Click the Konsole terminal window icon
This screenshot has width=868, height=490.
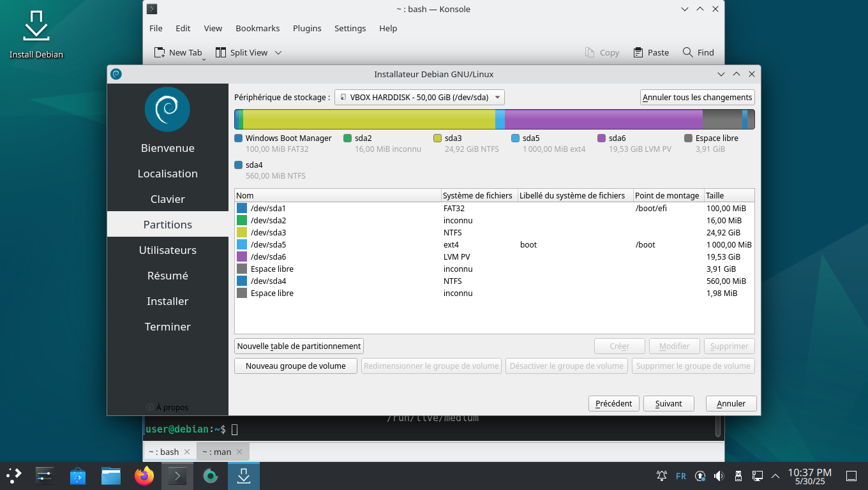(152, 9)
